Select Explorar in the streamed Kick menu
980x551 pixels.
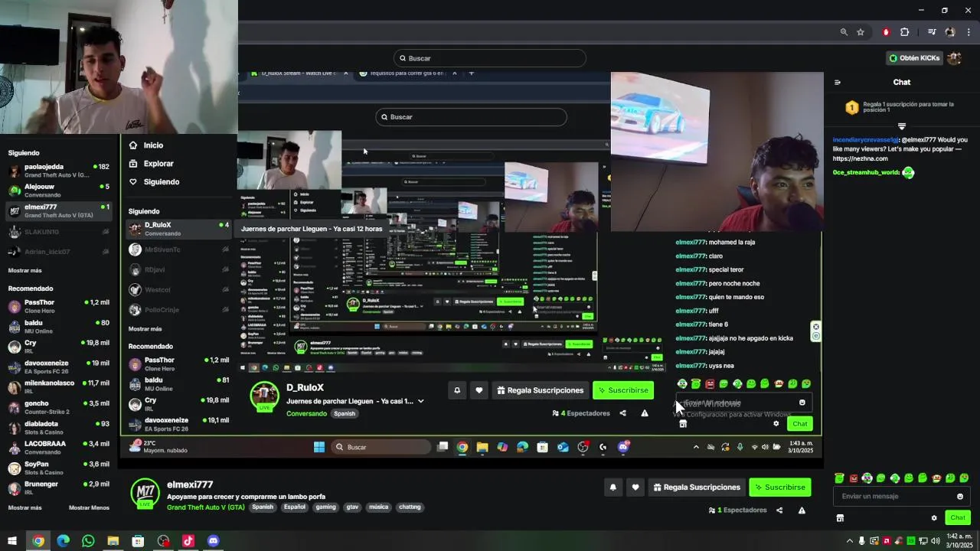point(152,164)
